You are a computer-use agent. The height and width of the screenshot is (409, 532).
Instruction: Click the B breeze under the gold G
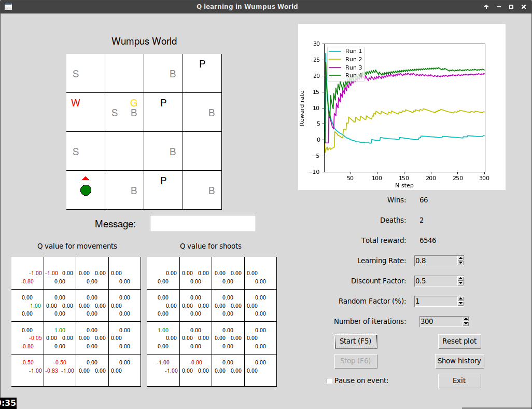134,113
